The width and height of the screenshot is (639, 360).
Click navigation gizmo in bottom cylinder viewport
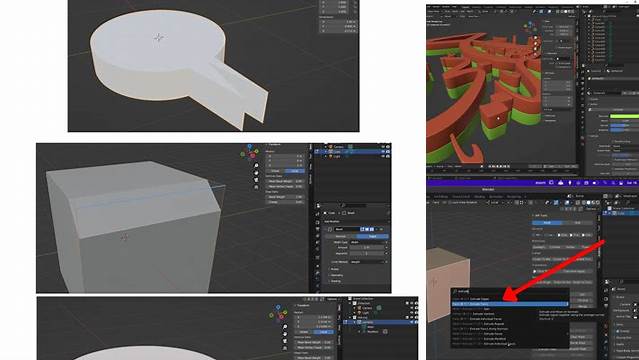coord(279,314)
